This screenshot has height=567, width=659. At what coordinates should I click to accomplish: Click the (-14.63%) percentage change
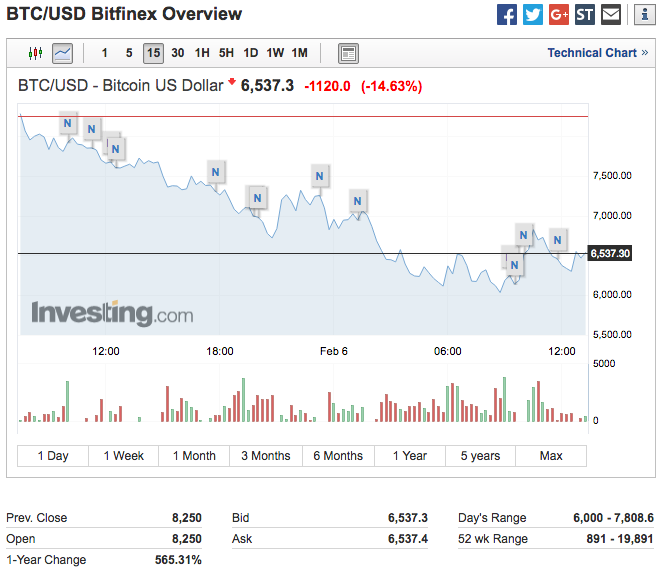392,86
